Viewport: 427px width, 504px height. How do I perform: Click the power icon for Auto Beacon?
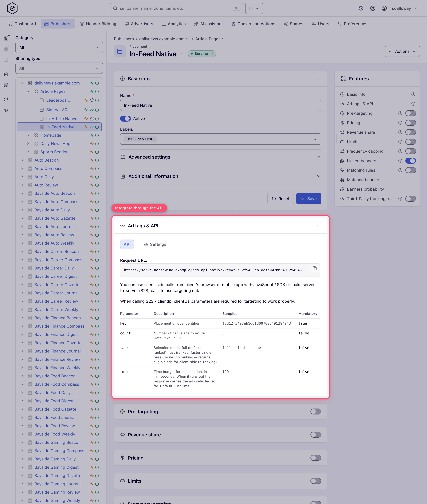click(97, 160)
